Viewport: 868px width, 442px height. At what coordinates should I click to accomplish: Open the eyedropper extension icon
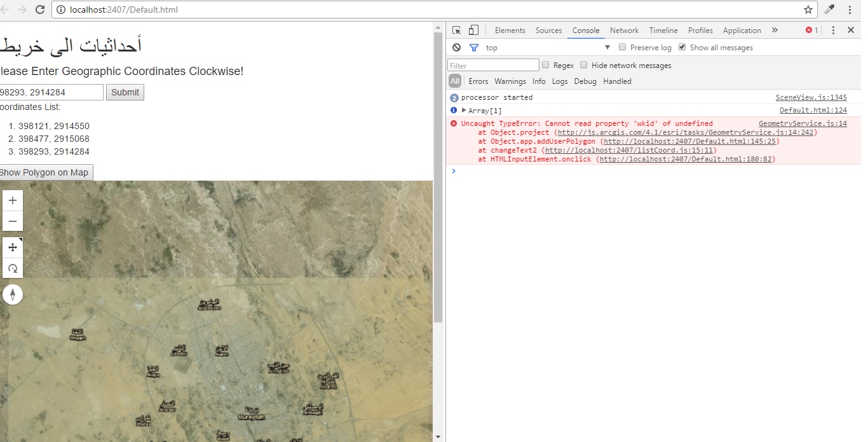click(829, 10)
